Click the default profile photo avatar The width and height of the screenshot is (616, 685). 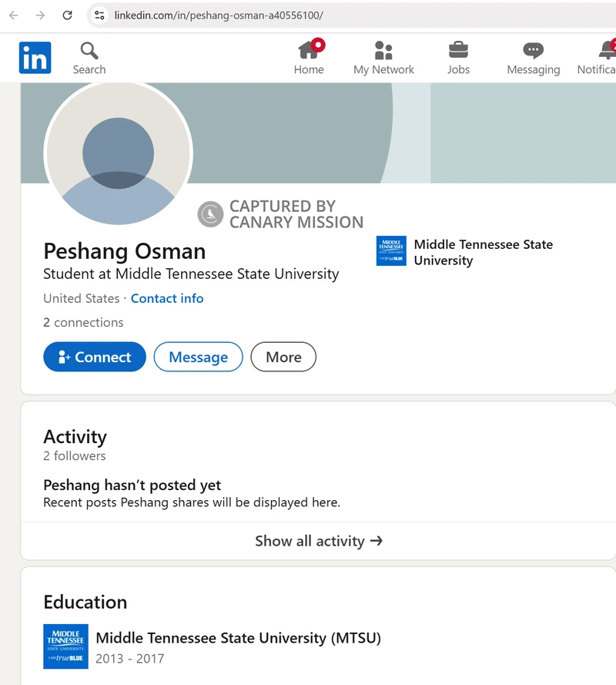pyautogui.click(x=118, y=153)
